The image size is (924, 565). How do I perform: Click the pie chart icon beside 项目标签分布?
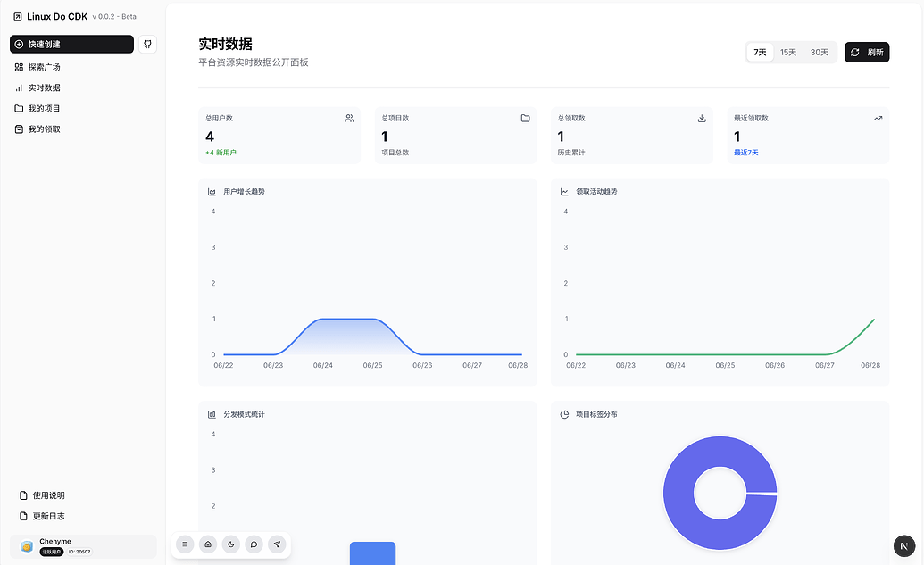click(564, 415)
